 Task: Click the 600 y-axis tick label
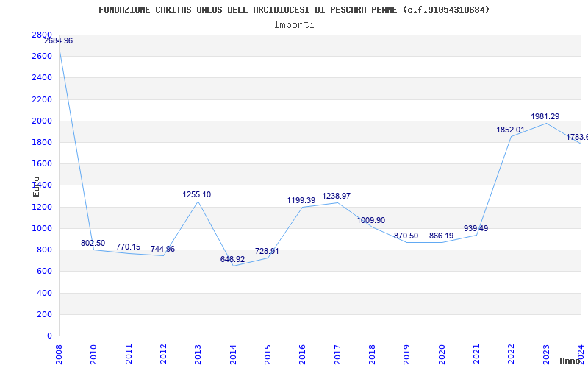45,271
